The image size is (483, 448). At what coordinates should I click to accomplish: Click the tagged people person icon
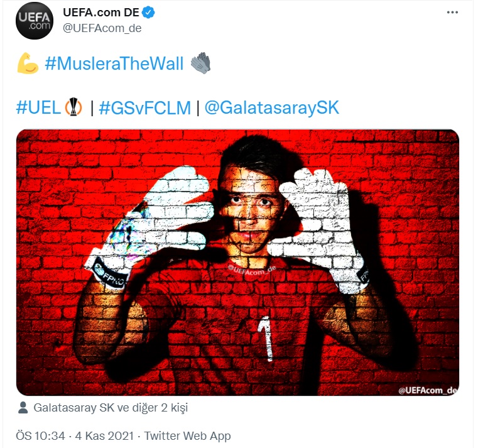click(x=23, y=408)
